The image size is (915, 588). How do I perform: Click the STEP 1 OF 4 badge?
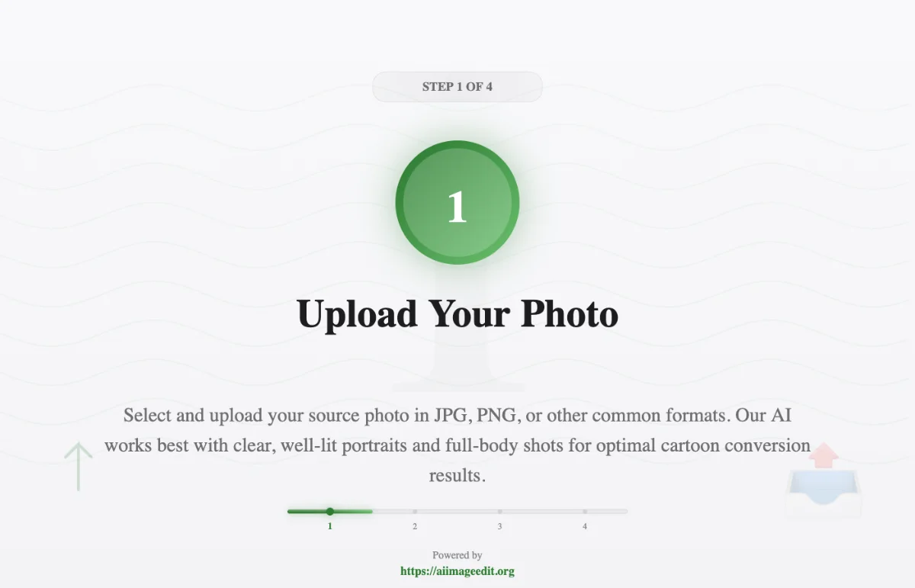click(x=457, y=86)
